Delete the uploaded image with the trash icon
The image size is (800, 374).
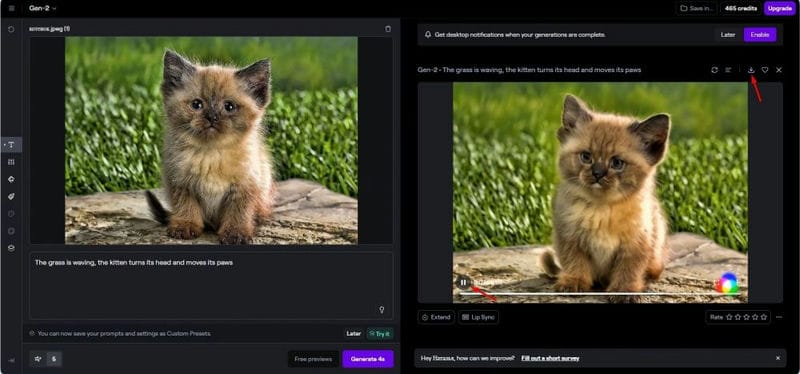388,29
